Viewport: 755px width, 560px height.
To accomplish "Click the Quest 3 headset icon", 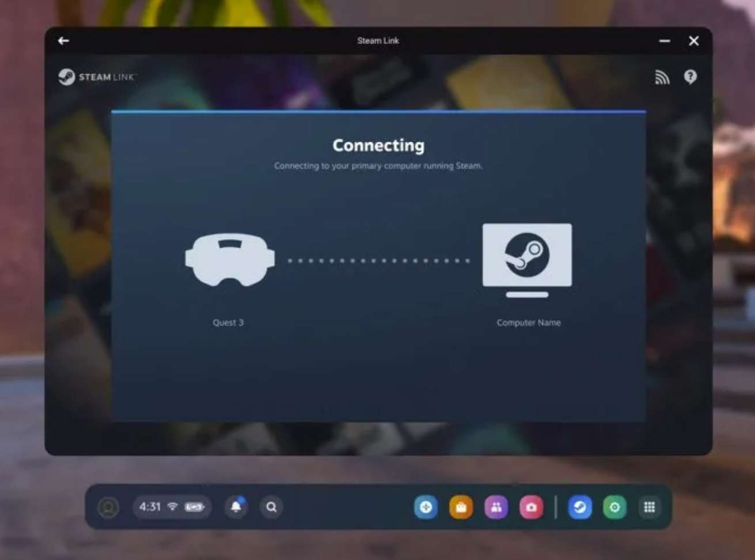I will pyautogui.click(x=230, y=260).
